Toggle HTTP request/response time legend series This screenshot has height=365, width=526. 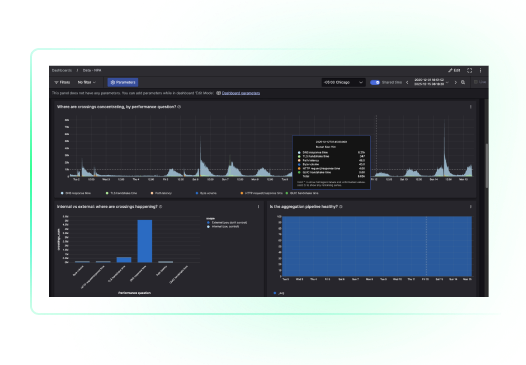pos(261,193)
